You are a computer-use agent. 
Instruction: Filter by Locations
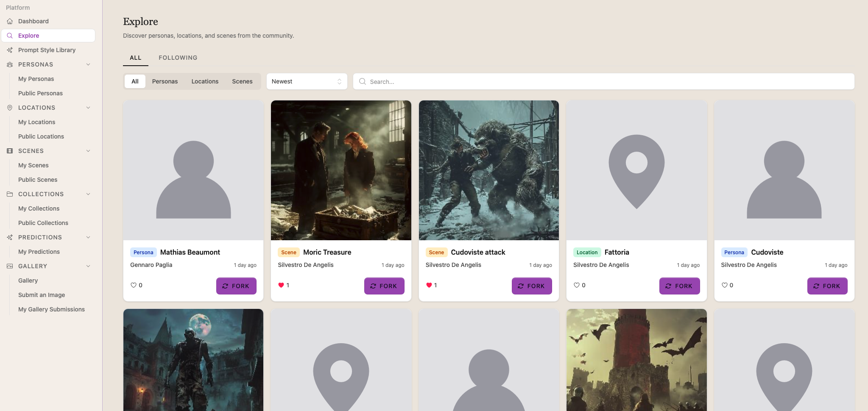pyautogui.click(x=205, y=81)
